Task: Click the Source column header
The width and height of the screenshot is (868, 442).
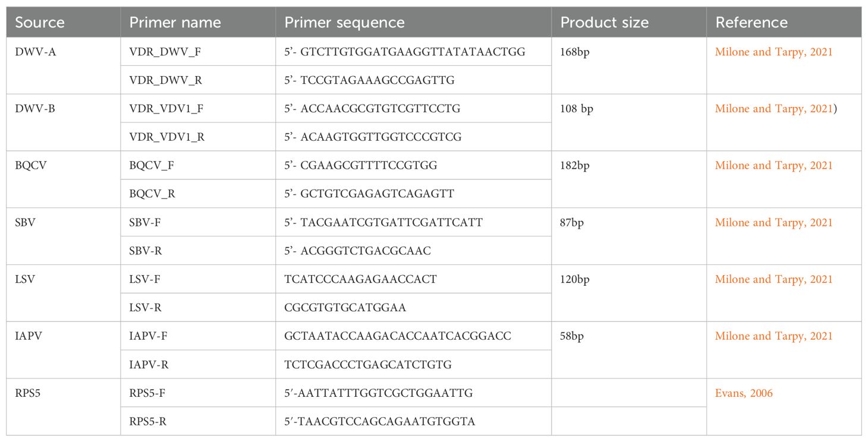Action: tap(40, 23)
